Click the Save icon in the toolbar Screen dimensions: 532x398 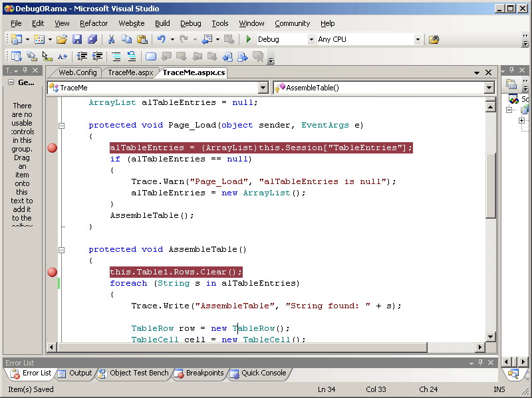pos(77,40)
